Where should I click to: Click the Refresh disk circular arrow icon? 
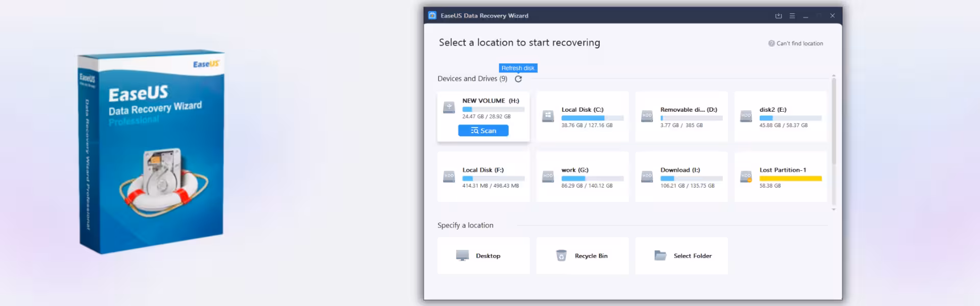pos(518,79)
